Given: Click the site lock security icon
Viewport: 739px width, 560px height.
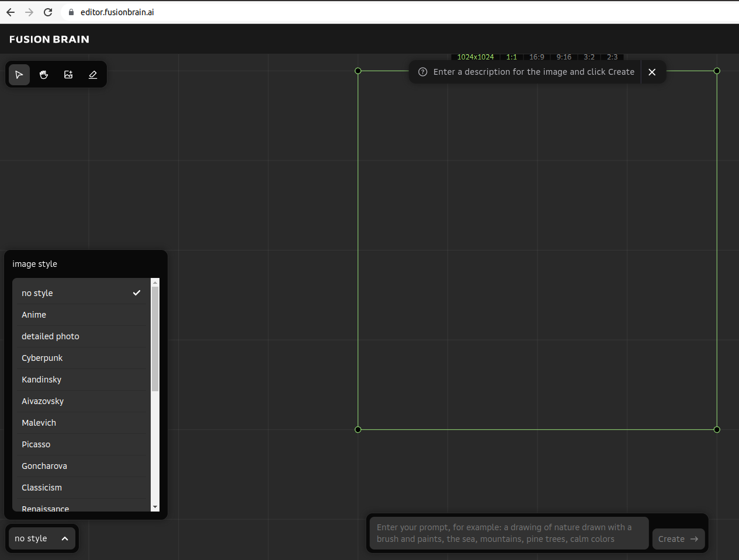Looking at the screenshot, I should [x=71, y=12].
